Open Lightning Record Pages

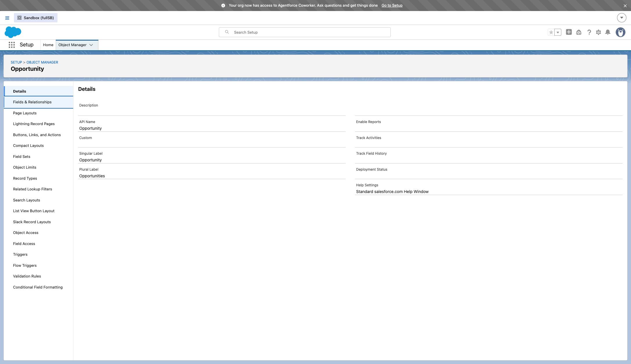click(x=39, y=124)
